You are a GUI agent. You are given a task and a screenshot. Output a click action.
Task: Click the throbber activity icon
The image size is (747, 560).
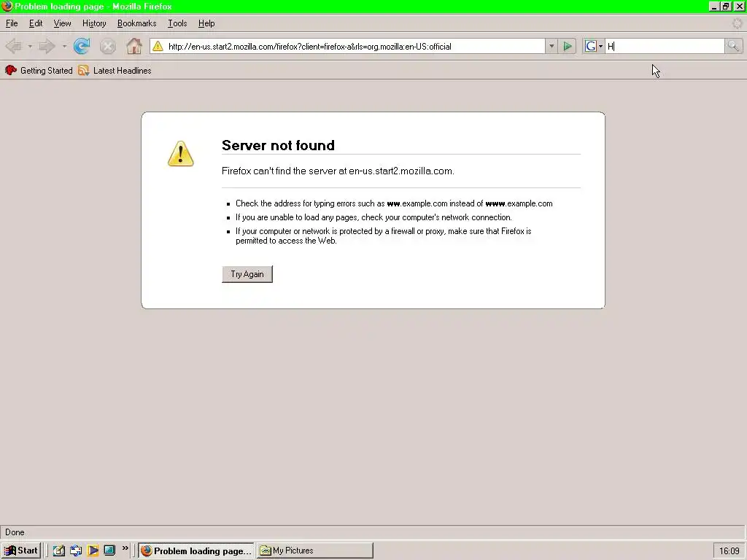click(737, 23)
